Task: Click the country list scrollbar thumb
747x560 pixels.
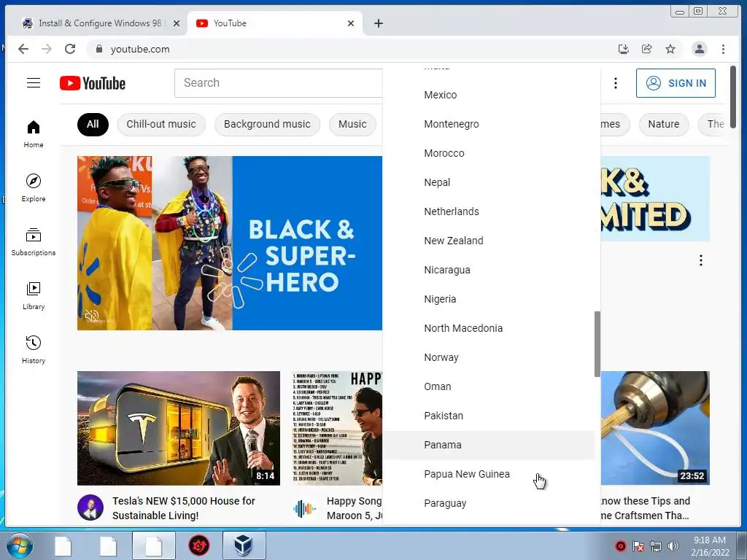Action: (x=597, y=344)
